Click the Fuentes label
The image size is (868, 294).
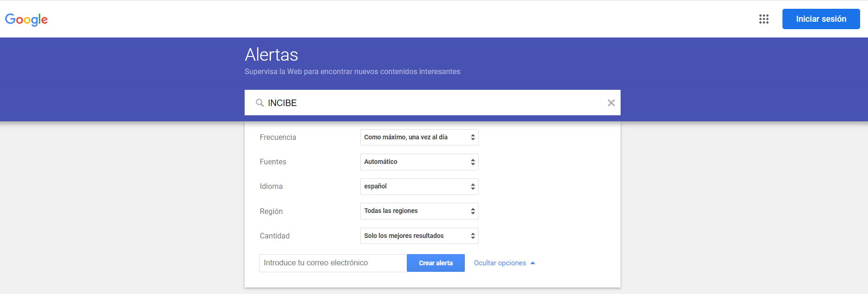[x=273, y=162]
